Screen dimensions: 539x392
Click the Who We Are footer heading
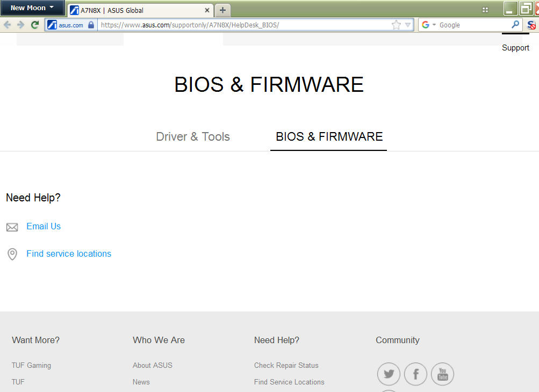[x=159, y=340]
